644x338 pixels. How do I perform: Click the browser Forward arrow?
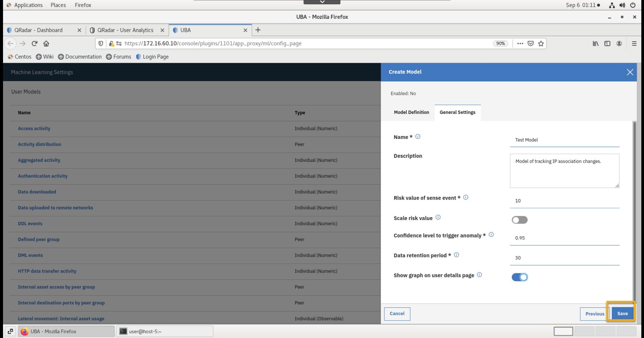[x=22, y=44]
